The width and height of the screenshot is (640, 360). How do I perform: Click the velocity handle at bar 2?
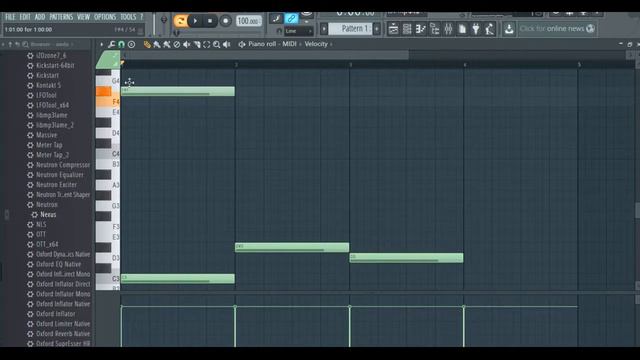point(235,306)
